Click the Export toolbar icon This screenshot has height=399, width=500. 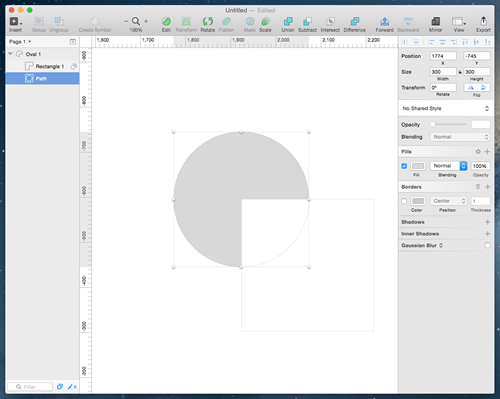pos(483,22)
